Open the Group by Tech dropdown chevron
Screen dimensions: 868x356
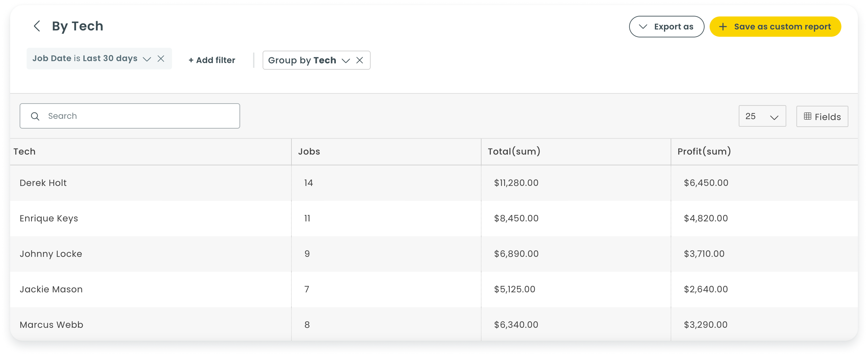click(x=346, y=60)
